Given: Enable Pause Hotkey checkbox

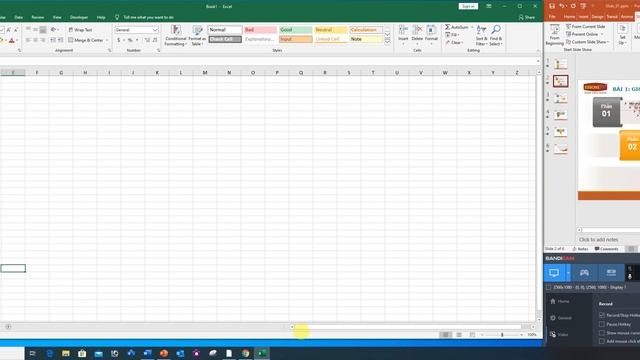Looking at the screenshot, I should click(602, 324).
